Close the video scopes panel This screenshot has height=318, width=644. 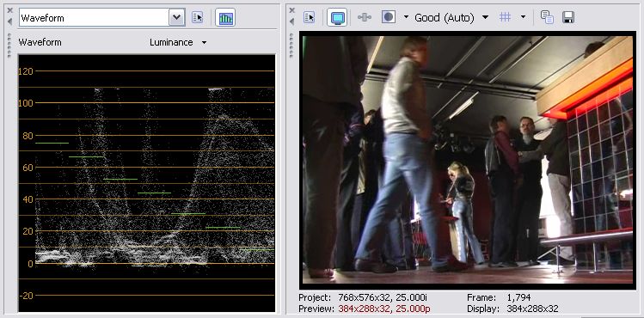(x=10, y=10)
